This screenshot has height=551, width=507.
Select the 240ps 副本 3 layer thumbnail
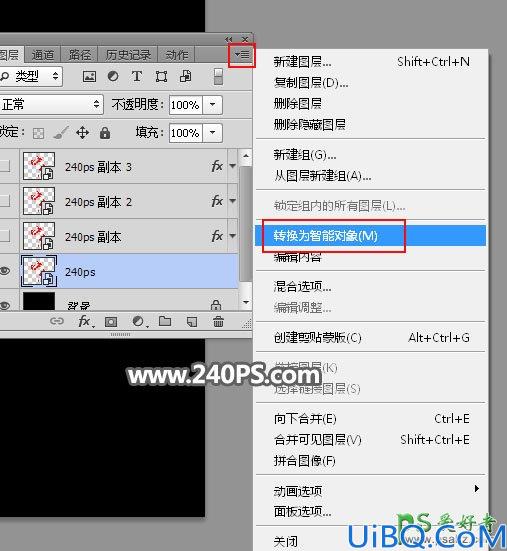pos(39,166)
